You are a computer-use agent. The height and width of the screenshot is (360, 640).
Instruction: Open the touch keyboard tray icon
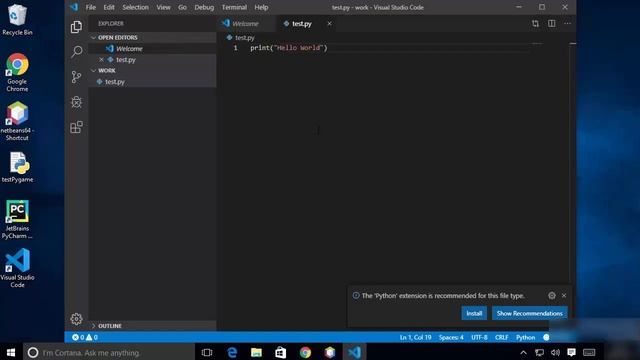tap(589, 352)
